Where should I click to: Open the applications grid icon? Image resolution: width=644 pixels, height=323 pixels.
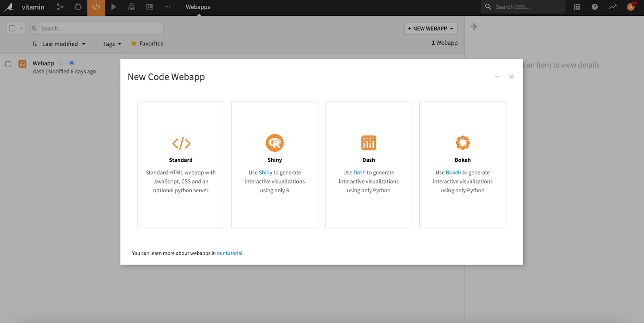[x=577, y=7]
